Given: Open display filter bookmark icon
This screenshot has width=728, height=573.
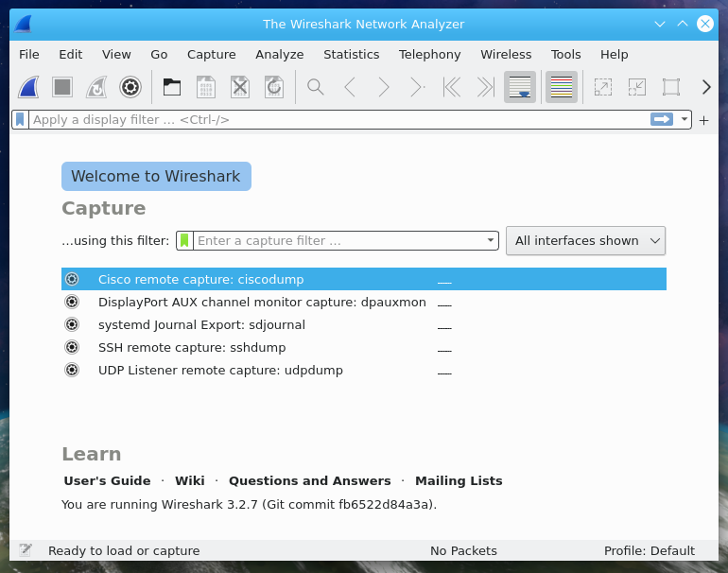Looking at the screenshot, I should point(20,120).
